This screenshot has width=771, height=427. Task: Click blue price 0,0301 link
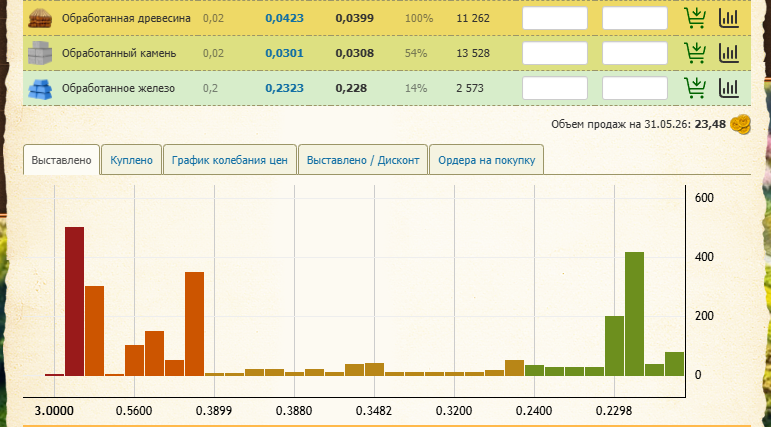coord(284,53)
